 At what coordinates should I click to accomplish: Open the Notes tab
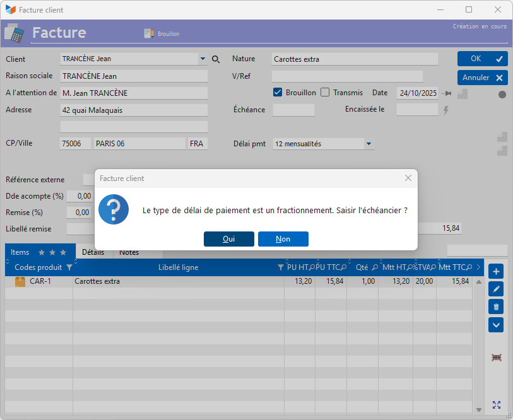point(129,252)
